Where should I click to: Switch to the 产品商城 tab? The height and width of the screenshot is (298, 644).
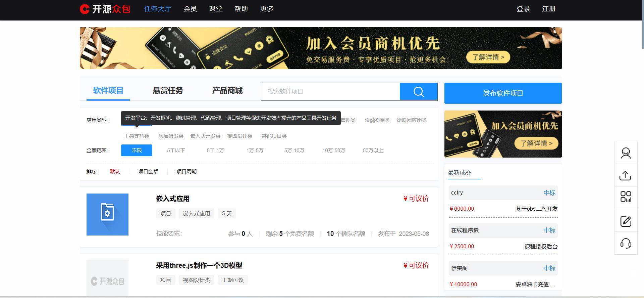[227, 91]
